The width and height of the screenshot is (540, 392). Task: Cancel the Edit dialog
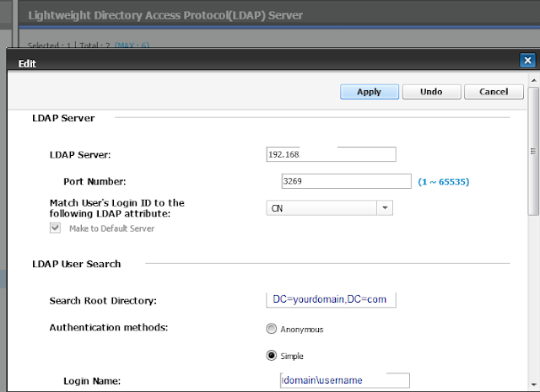(493, 92)
